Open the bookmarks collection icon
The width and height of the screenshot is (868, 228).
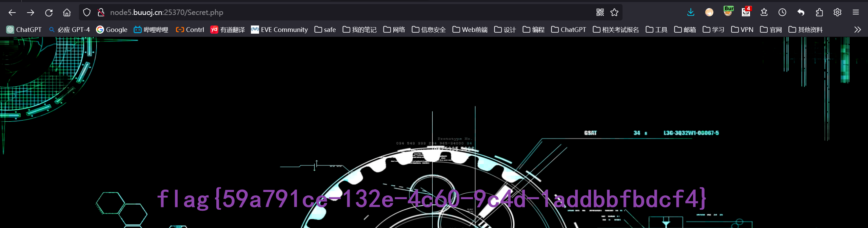764,13
